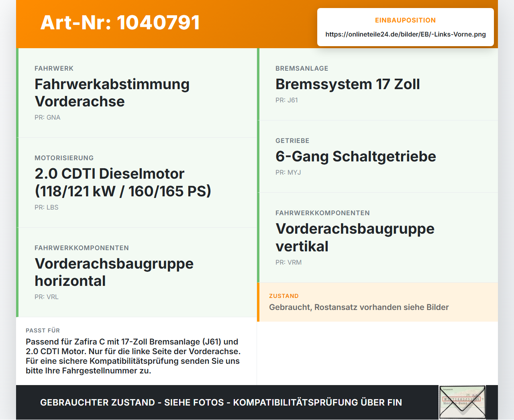Click the GETRIEBE category label

(x=292, y=141)
